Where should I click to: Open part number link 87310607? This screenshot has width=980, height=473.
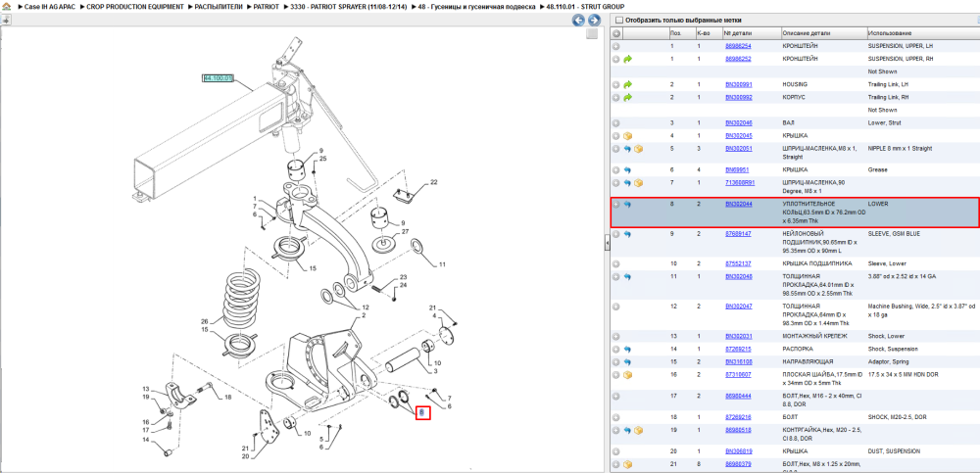738,375
